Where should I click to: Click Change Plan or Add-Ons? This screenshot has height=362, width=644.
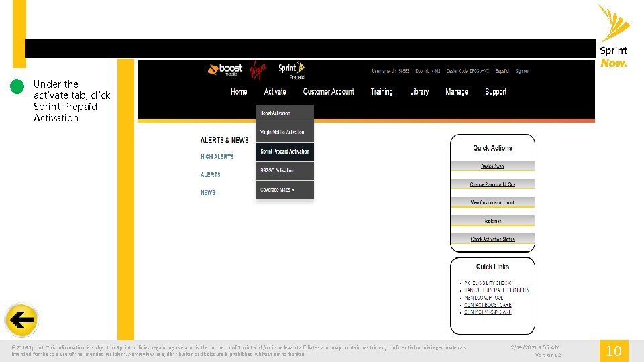click(492, 184)
